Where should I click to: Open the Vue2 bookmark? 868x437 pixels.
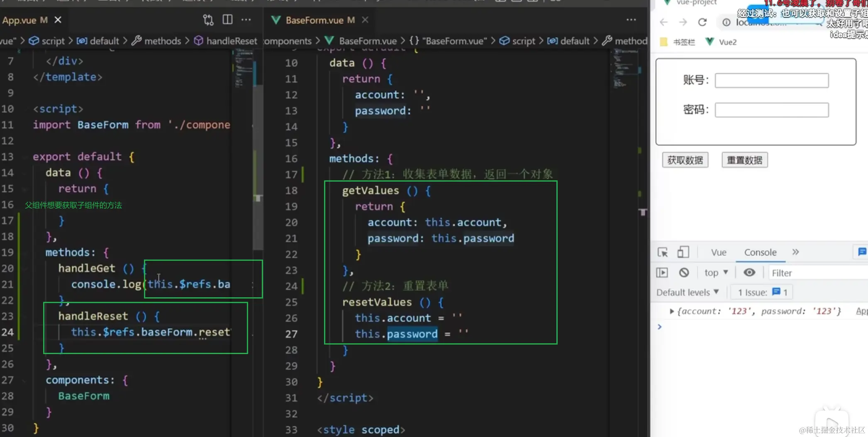click(721, 42)
